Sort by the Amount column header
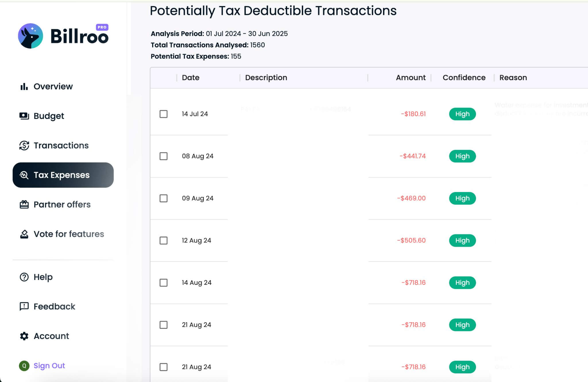The image size is (588, 382). [411, 78]
